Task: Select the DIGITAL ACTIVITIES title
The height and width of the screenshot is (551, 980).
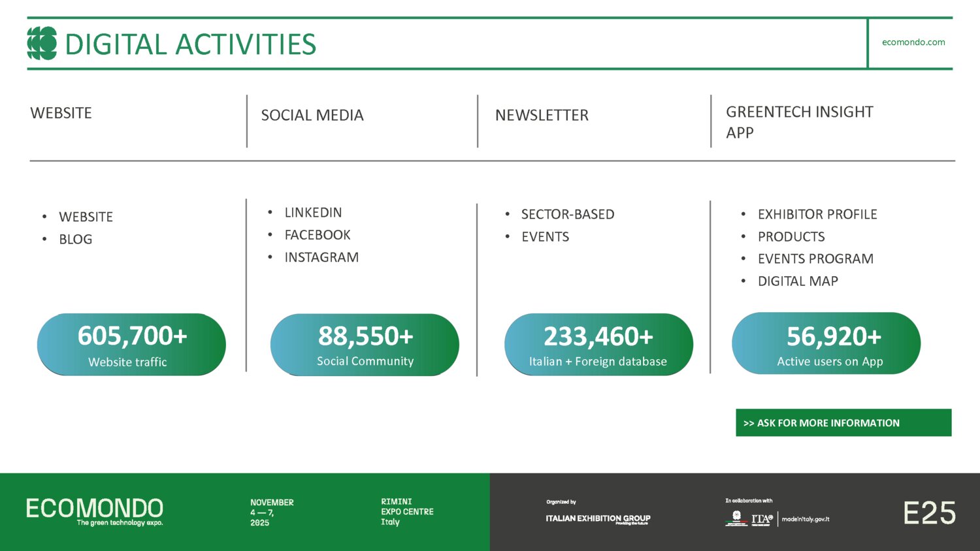Action: coord(190,44)
